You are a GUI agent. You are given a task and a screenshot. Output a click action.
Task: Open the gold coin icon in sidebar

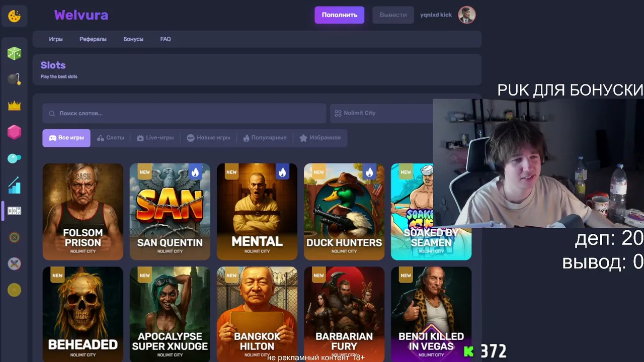pos(14,290)
